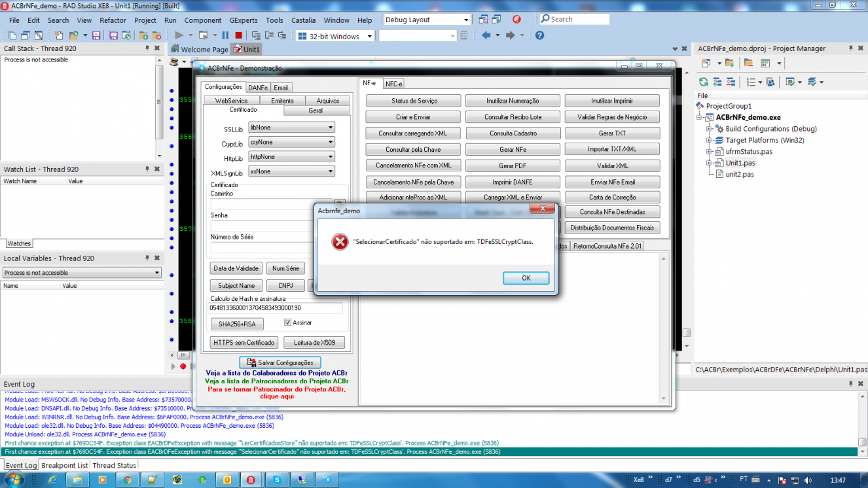Pin the Local Variables panel

pos(147,258)
